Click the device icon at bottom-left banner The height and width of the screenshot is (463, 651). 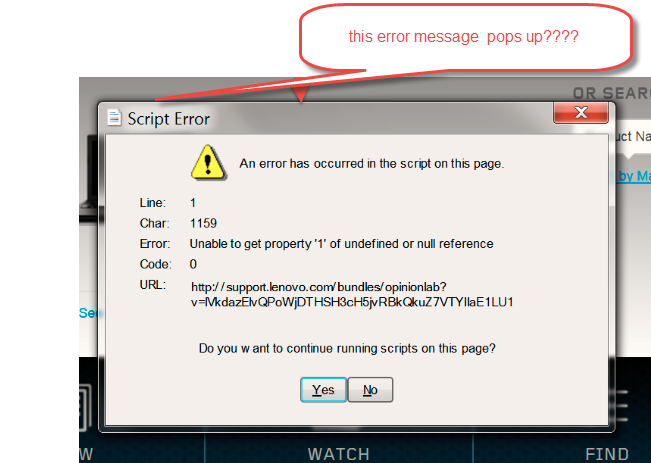(x=86, y=408)
